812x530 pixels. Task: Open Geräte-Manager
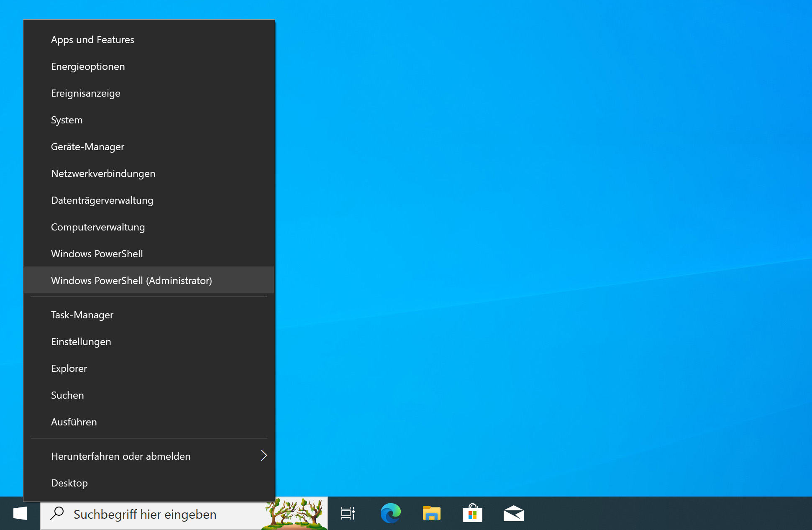point(149,147)
